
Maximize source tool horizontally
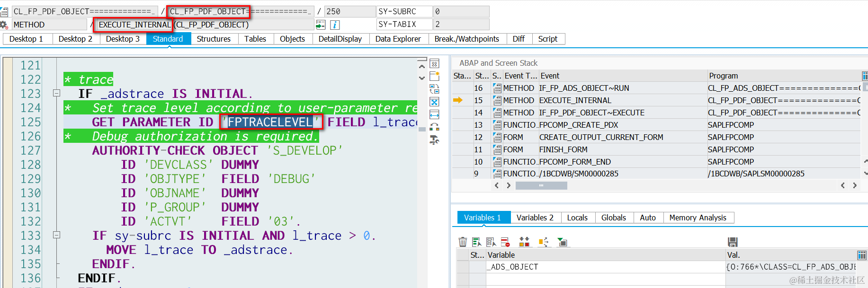pos(434,114)
